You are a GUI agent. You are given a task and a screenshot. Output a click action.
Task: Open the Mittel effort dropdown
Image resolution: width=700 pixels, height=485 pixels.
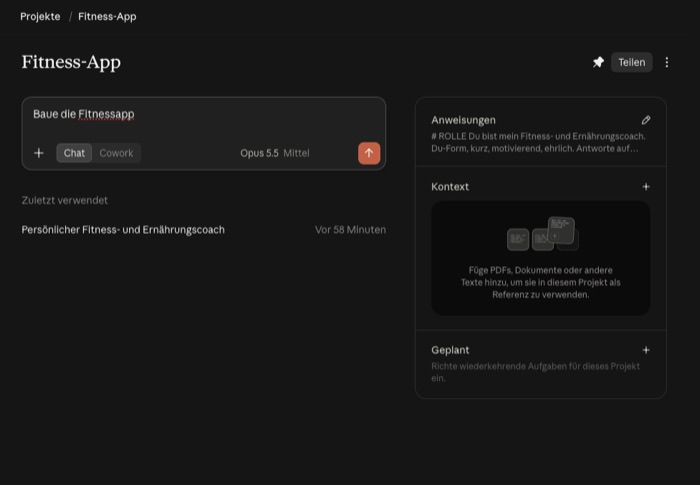296,153
